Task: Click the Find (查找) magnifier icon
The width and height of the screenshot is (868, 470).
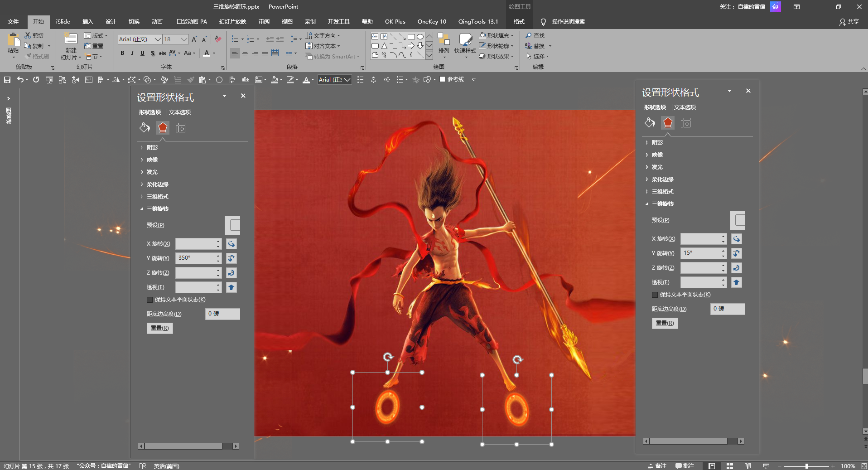Action: coord(528,35)
